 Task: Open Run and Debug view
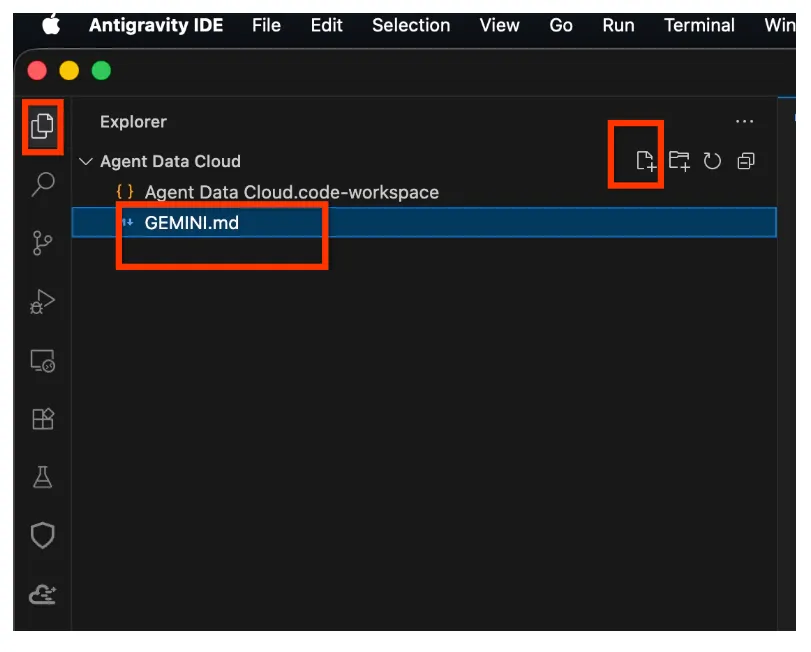pyautogui.click(x=42, y=302)
